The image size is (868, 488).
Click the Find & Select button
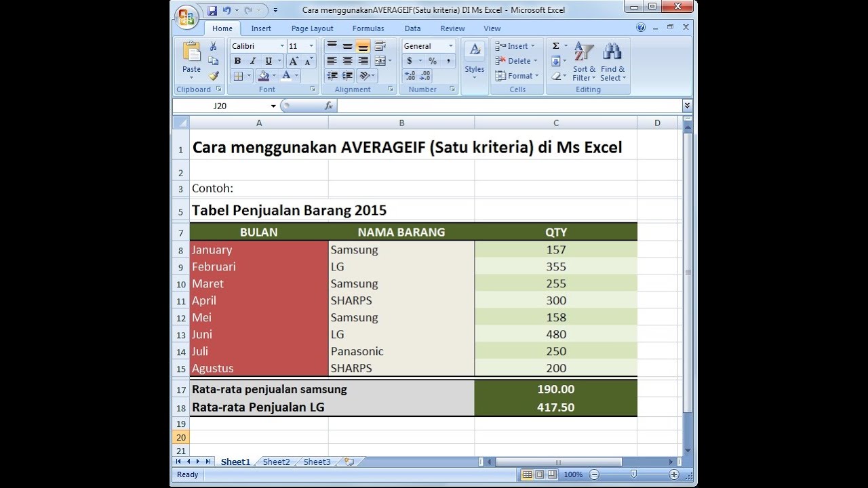pyautogui.click(x=613, y=61)
